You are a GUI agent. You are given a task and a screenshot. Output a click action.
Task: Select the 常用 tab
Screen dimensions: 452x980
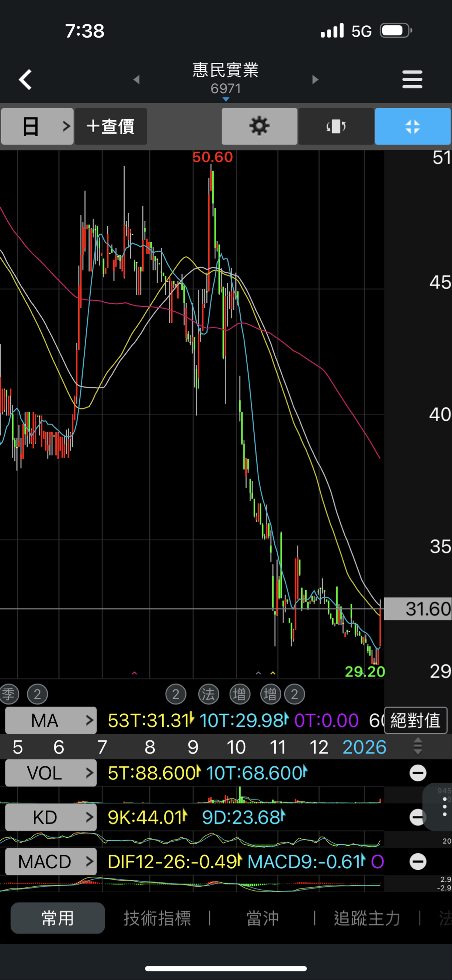[58, 918]
